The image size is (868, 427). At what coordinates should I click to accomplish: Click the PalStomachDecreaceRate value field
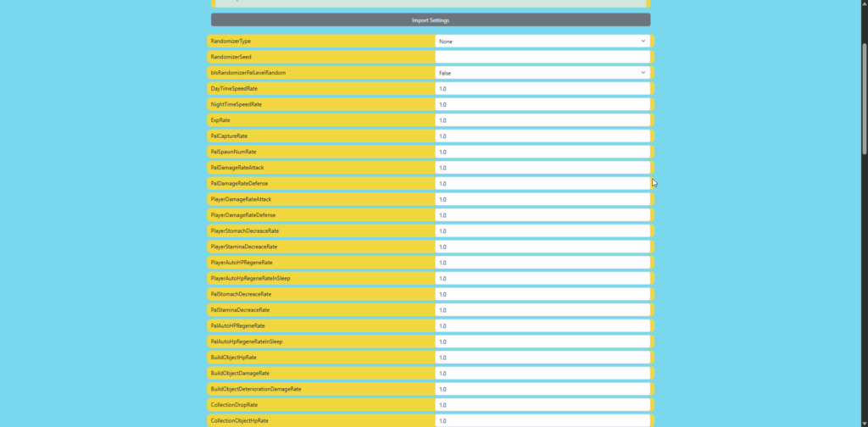point(542,294)
